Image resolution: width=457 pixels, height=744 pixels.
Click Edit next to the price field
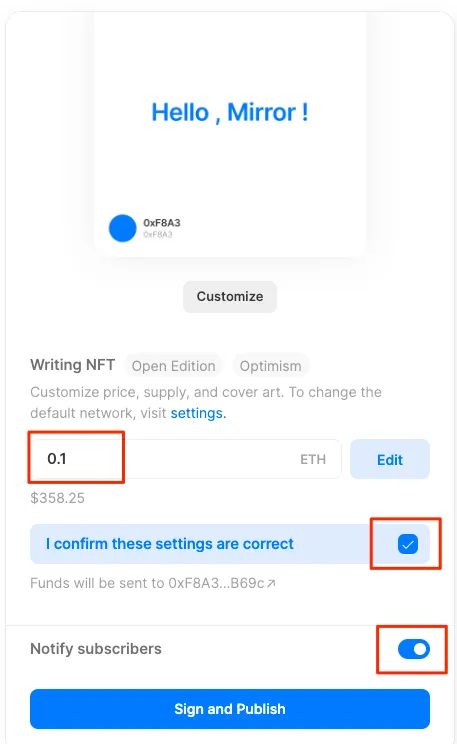pyautogui.click(x=390, y=459)
